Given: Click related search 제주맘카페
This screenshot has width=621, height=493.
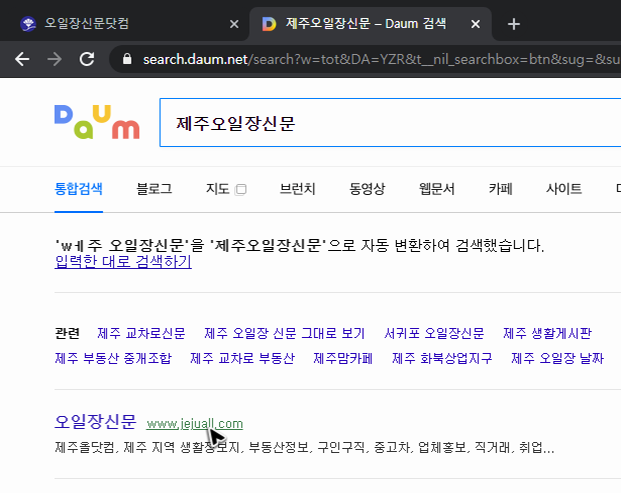Looking at the screenshot, I should 343,358.
